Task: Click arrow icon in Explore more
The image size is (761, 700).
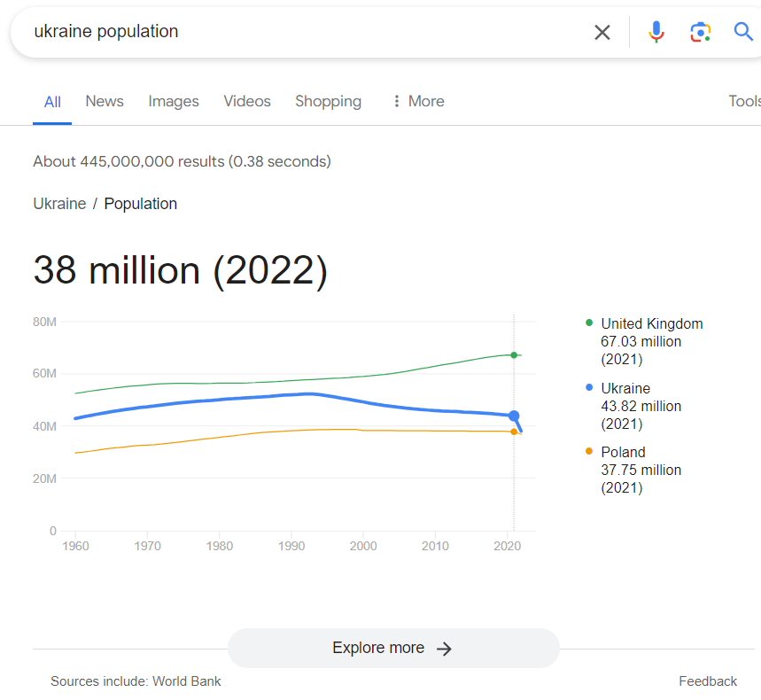Action: (445, 649)
